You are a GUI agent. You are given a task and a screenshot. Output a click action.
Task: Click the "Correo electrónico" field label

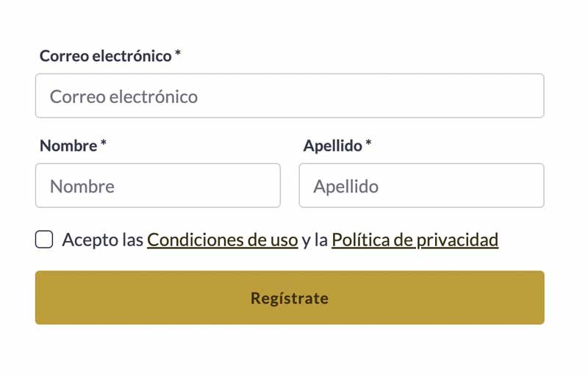pos(105,56)
